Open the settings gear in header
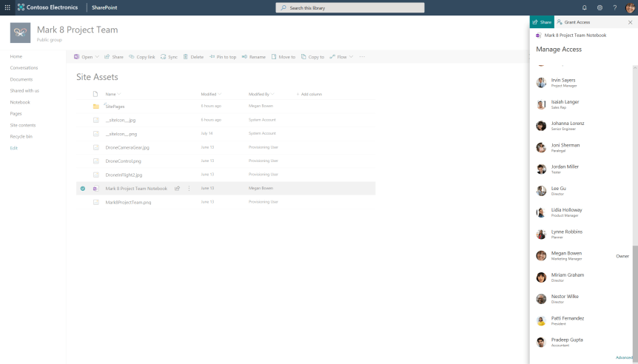 [600, 7]
